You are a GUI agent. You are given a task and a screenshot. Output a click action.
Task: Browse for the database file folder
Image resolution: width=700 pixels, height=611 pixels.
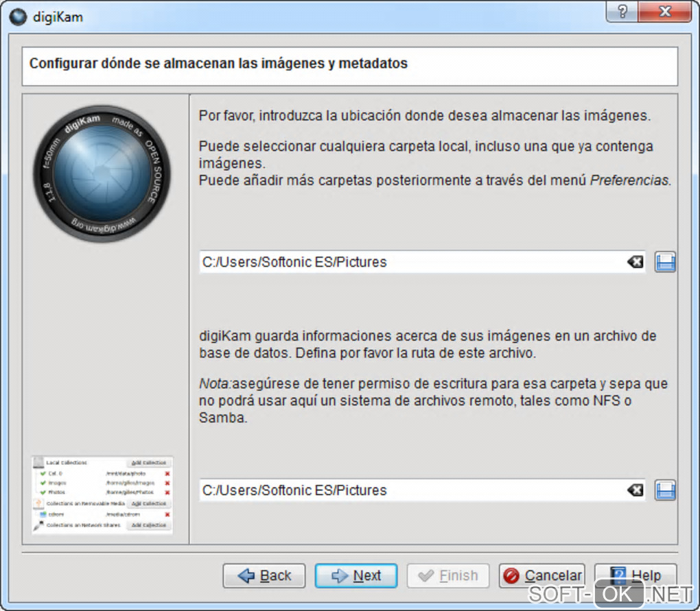click(665, 490)
